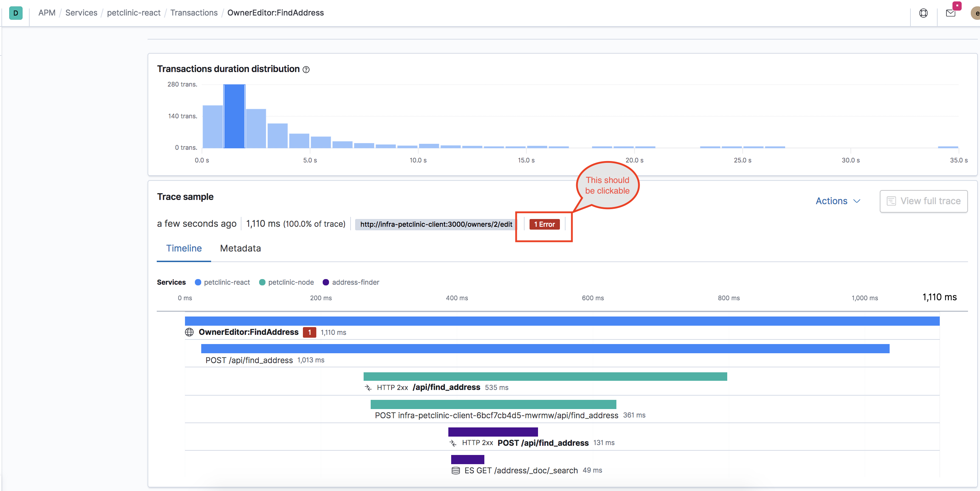Click the incoming request icon for /api/find_address 535 ms
The width and height of the screenshot is (980, 491).
368,388
